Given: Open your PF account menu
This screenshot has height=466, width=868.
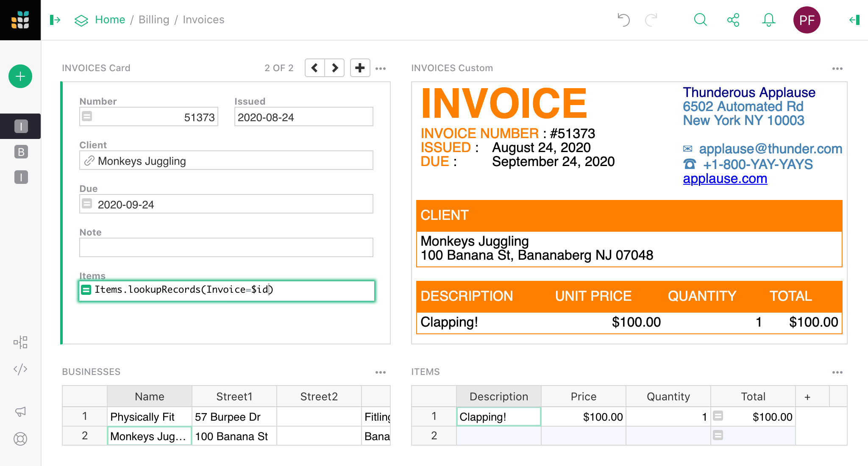Looking at the screenshot, I should coord(807,19).
